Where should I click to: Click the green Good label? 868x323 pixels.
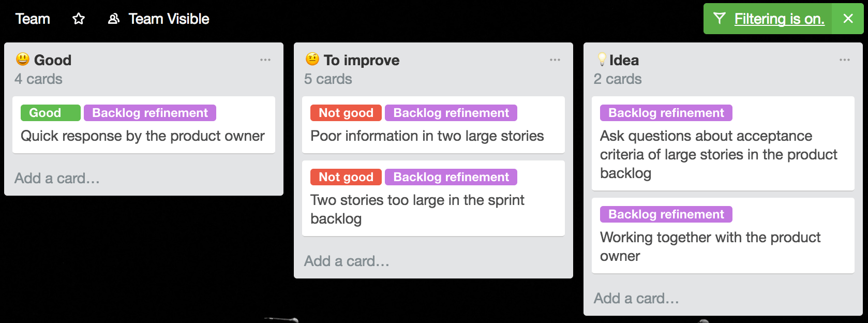tap(50, 113)
